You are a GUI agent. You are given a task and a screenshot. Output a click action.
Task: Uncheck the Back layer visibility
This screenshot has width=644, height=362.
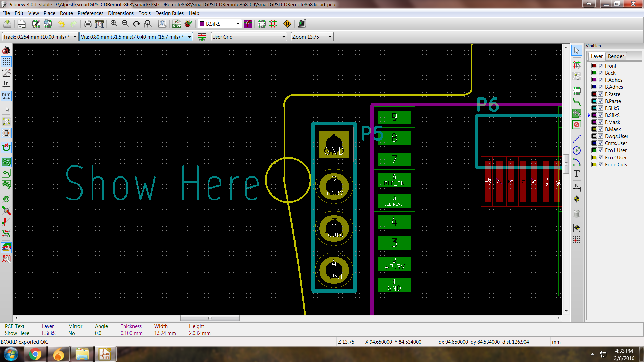click(601, 73)
